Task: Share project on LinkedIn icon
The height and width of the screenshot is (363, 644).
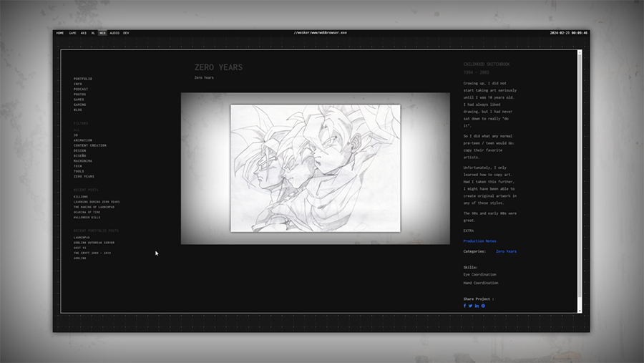Action: point(477,306)
